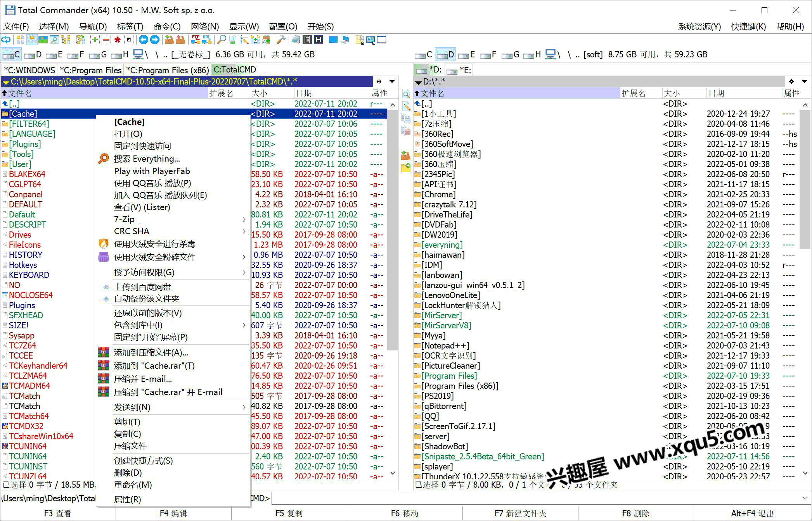The image size is (812, 521).
Task: Select drive D in right panel
Action: (445, 55)
